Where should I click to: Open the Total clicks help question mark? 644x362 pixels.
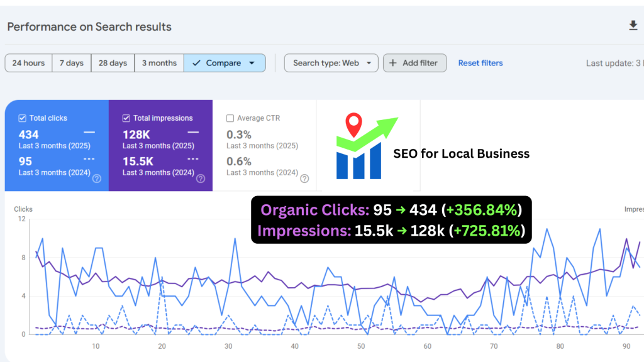(96, 179)
